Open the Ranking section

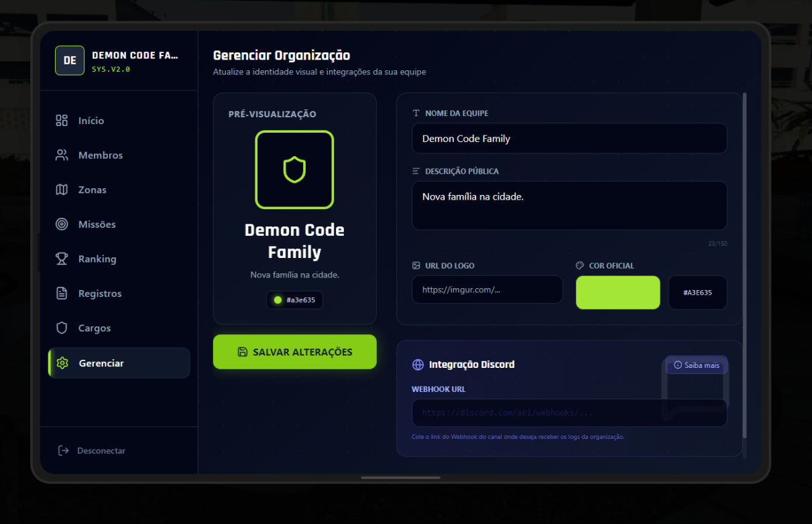point(119,259)
